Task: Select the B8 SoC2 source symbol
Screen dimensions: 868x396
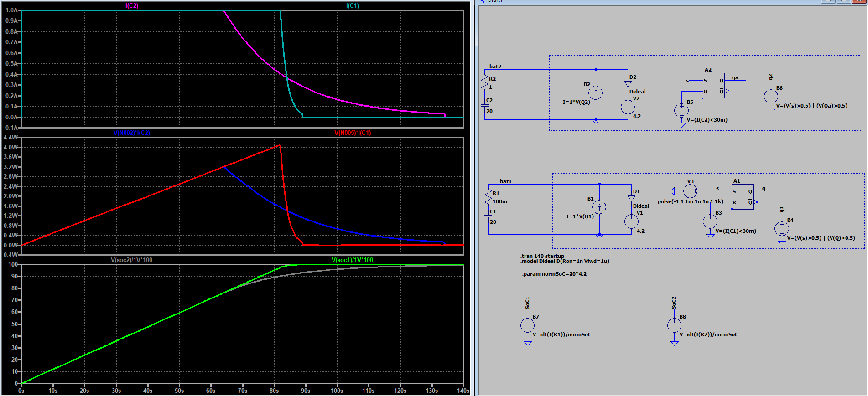Action: click(674, 325)
